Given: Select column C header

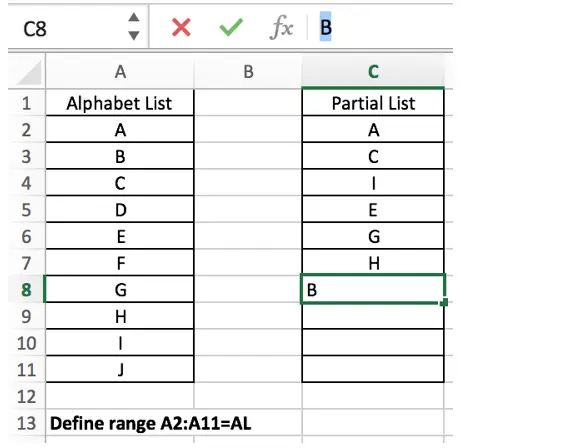Looking at the screenshot, I should (373, 72).
